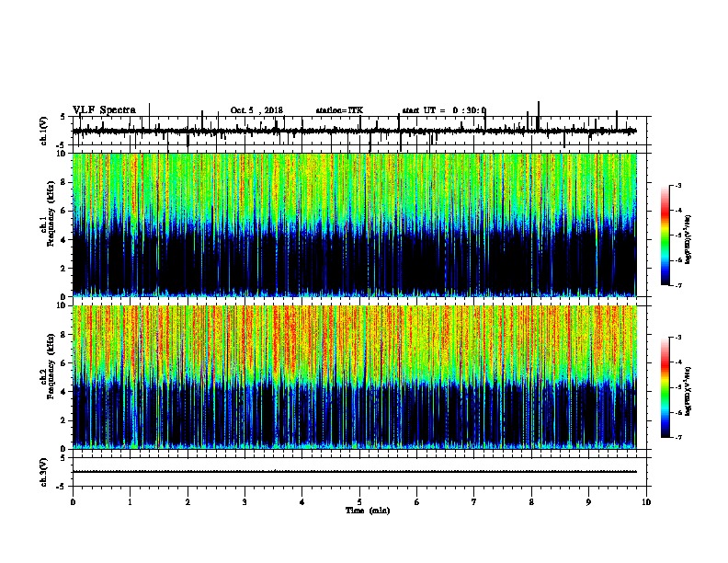This screenshot has height=563, width=728.
Task: Click time axis tick label "7"
Action: (474, 502)
